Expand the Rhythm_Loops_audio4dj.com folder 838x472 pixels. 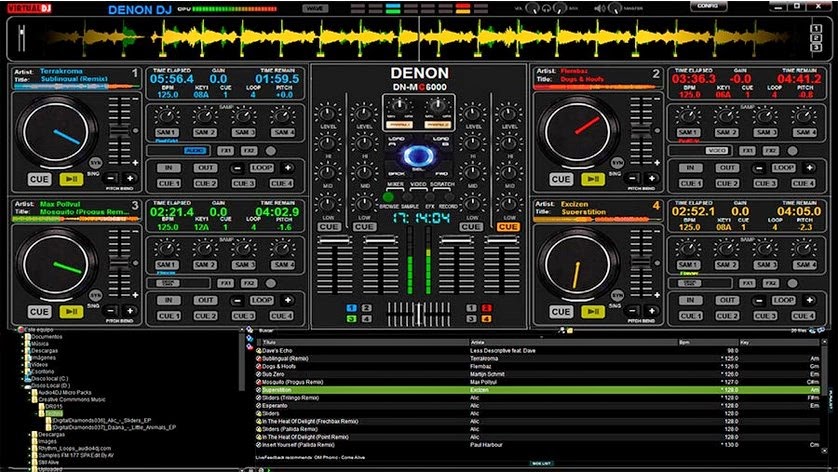pos(30,448)
